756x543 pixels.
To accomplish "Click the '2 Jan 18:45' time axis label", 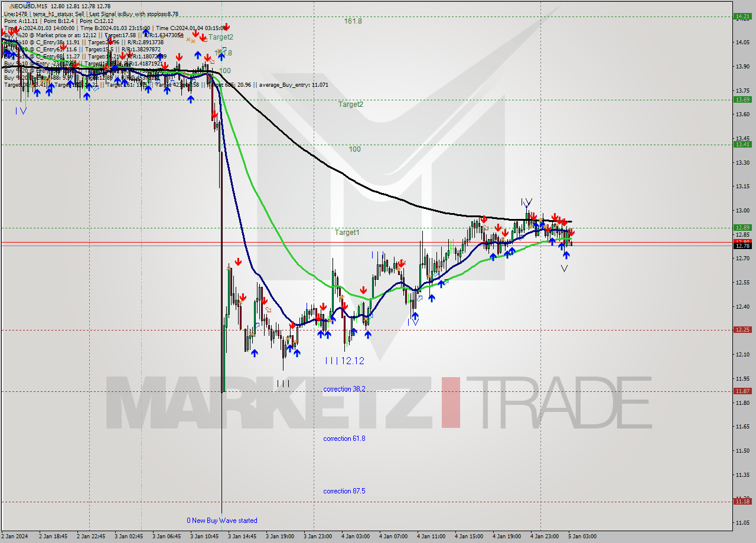I will tap(54, 537).
